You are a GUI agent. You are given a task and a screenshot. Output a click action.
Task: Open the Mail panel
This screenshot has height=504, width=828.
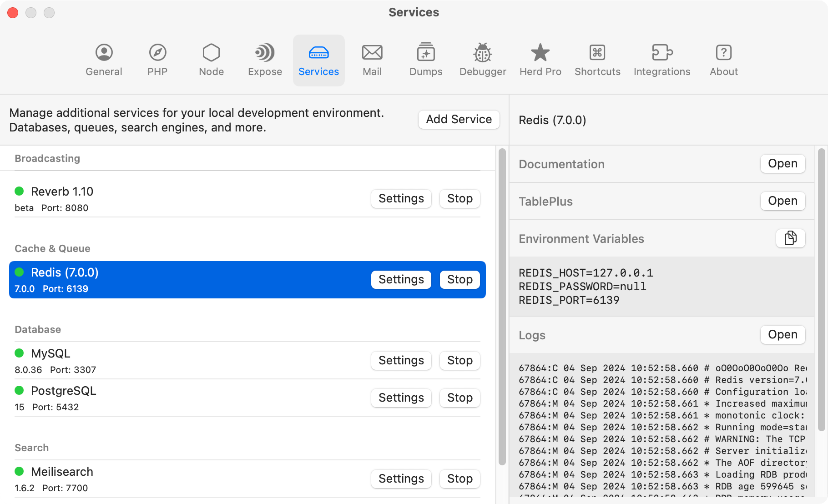372,59
